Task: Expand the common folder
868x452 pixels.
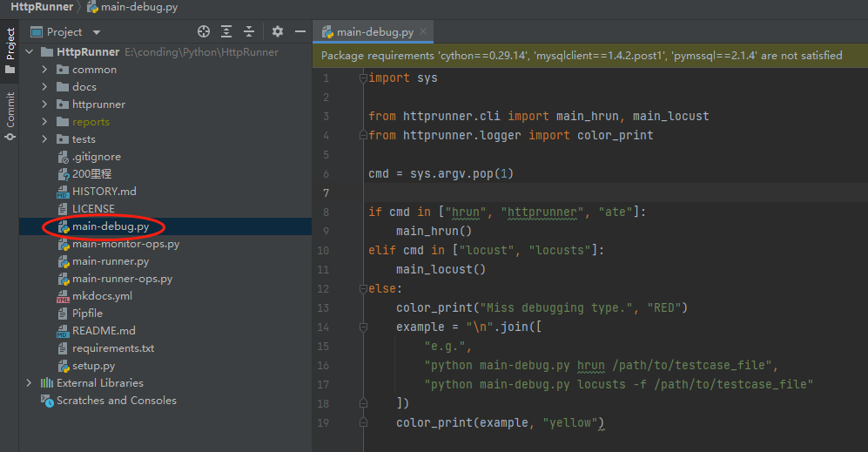Action: point(45,70)
